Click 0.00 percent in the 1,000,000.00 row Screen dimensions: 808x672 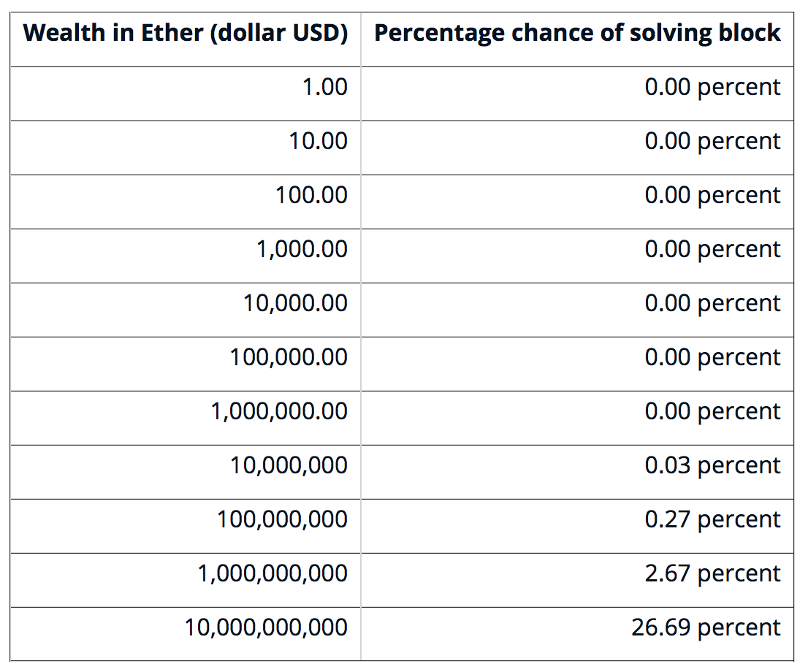[x=712, y=411]
